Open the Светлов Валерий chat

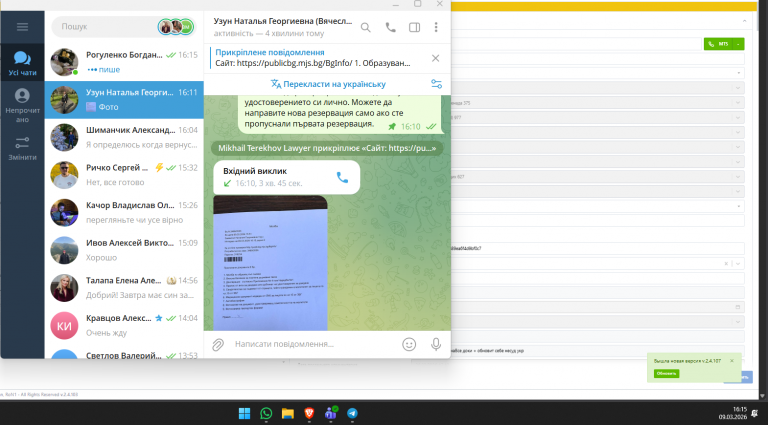point(124,354)
